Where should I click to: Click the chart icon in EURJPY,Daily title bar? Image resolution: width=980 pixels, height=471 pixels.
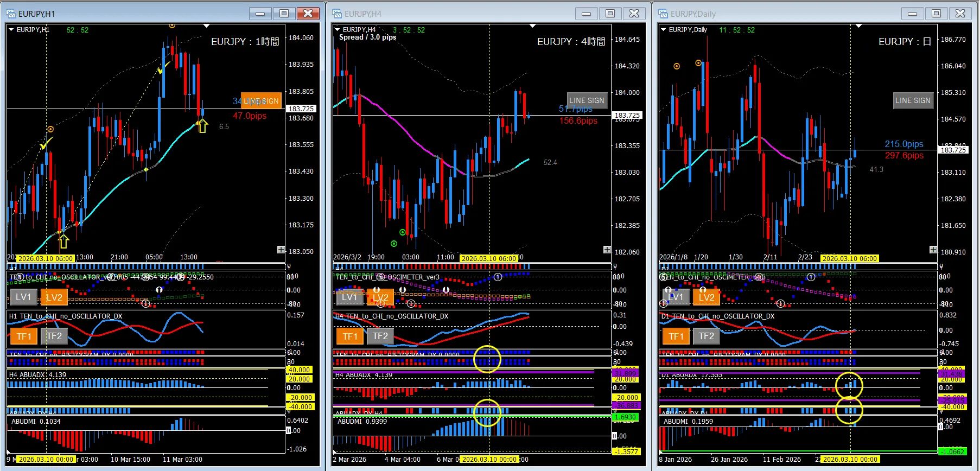tap(664, 14)
